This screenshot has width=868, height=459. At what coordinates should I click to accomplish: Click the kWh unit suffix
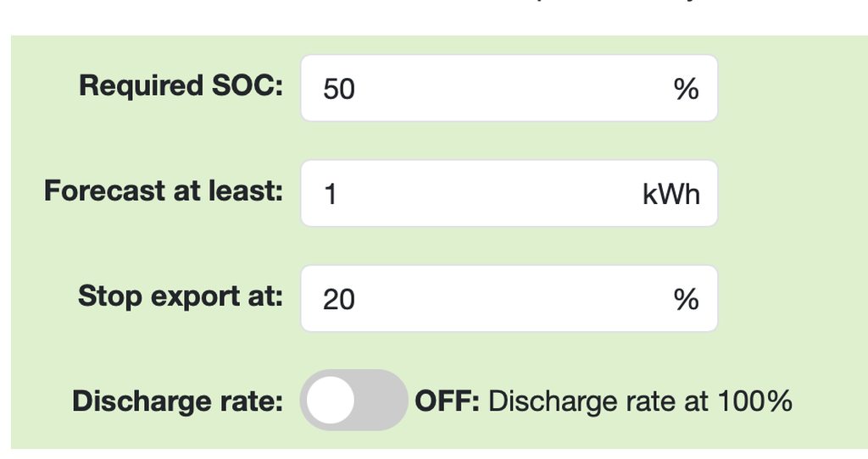pos(671,195)
